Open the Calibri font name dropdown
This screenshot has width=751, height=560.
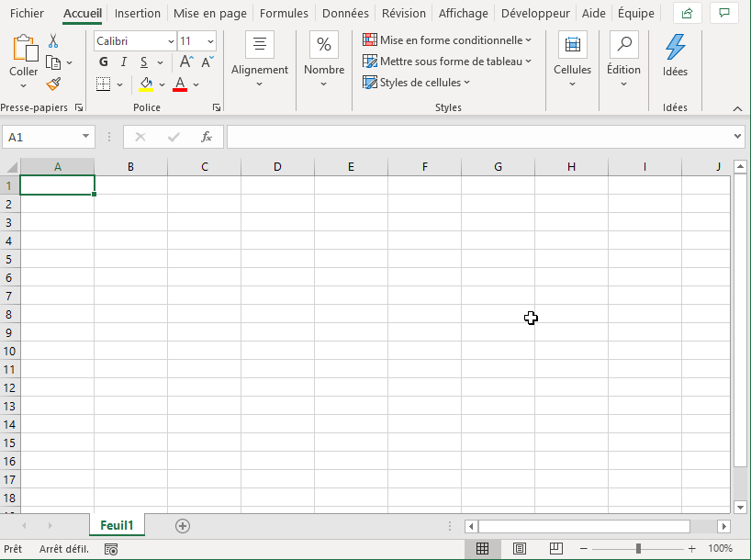click(x=171, y=41)
